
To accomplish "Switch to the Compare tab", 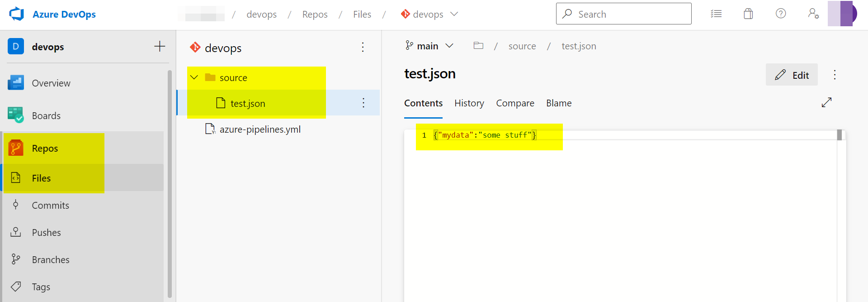I will (x=515, y=103).
